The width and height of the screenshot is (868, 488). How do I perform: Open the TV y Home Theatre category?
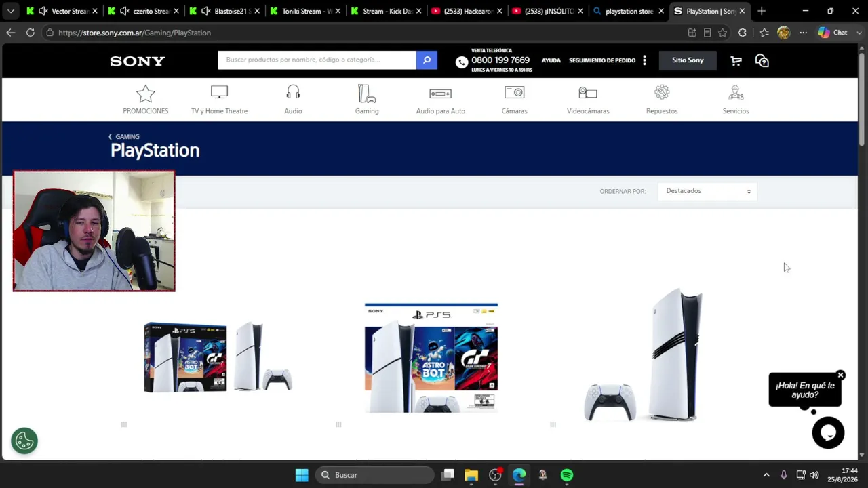(x=219, y=99)
